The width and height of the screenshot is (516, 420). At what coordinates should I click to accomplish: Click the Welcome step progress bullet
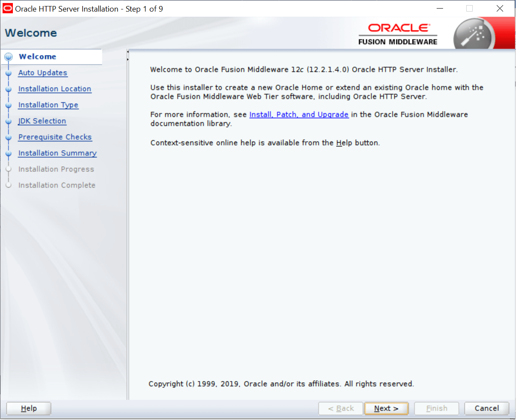coord(9,56)
